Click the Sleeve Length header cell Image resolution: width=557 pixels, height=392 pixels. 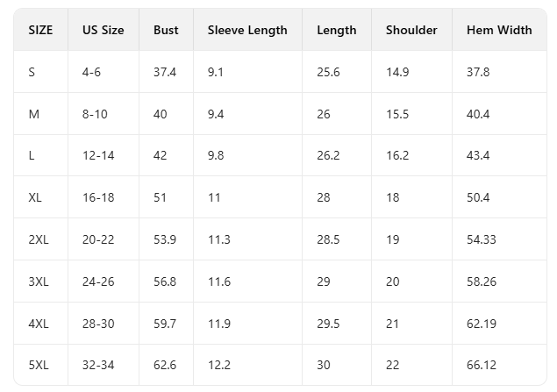pos(247,30)
